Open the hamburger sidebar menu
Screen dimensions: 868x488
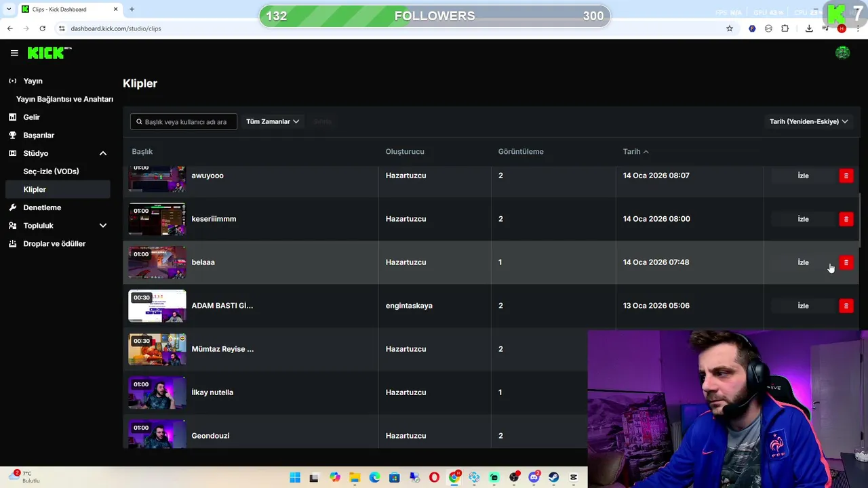14,53
